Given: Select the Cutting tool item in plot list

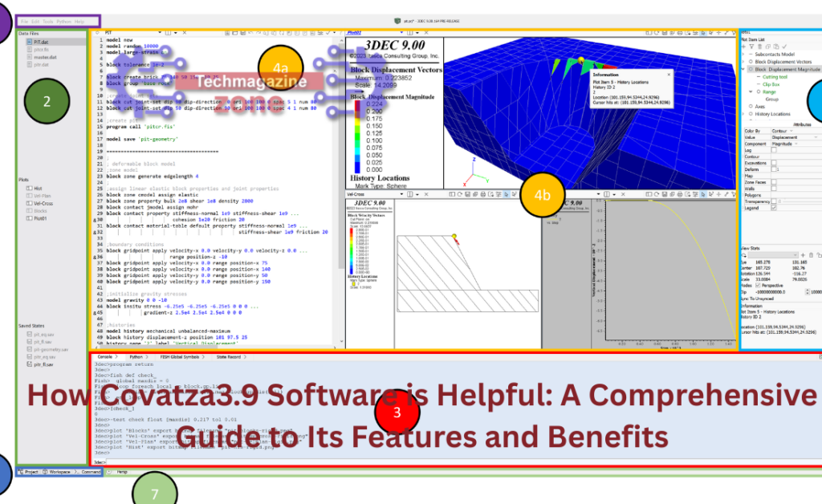Looking at the screenshot, I should click(775, 77).
